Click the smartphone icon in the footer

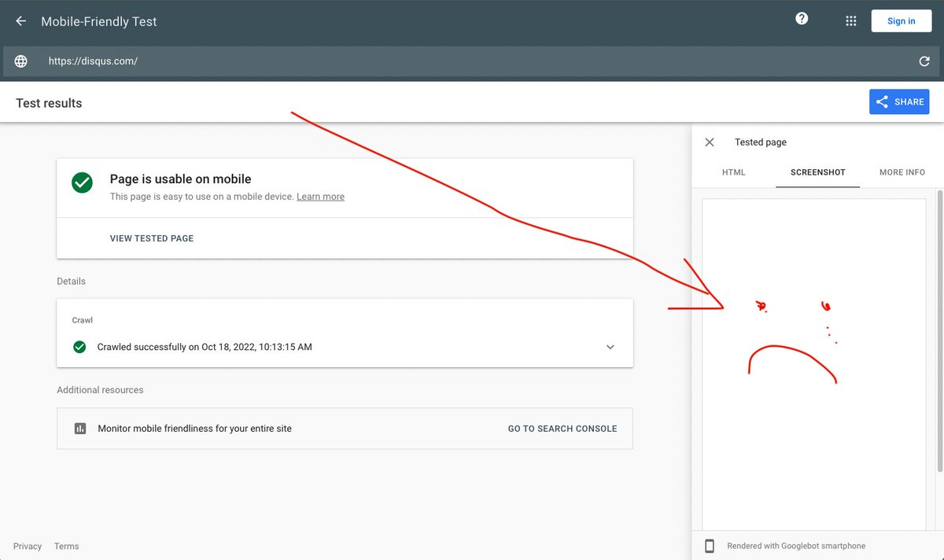coord(710,546)
